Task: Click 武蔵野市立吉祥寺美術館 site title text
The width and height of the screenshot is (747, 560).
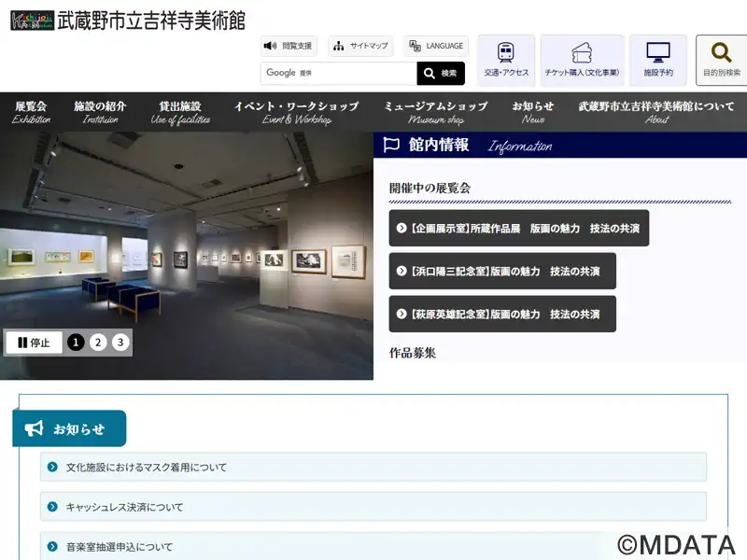Action: pos(151,21)
